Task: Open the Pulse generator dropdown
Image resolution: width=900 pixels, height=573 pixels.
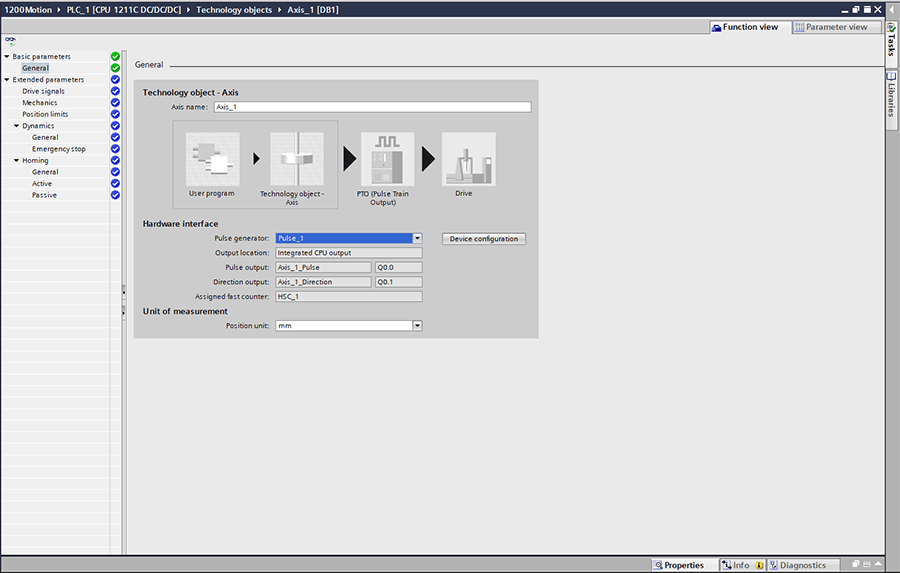Action: (417, 238)
